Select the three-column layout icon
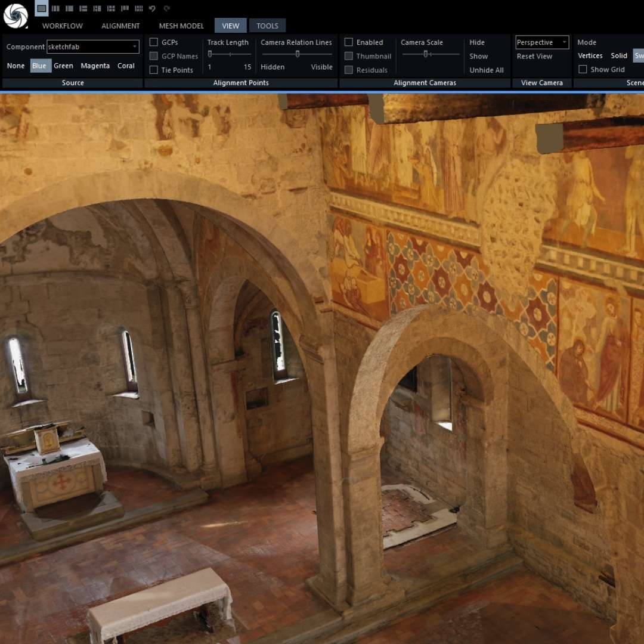 [69, 8]
